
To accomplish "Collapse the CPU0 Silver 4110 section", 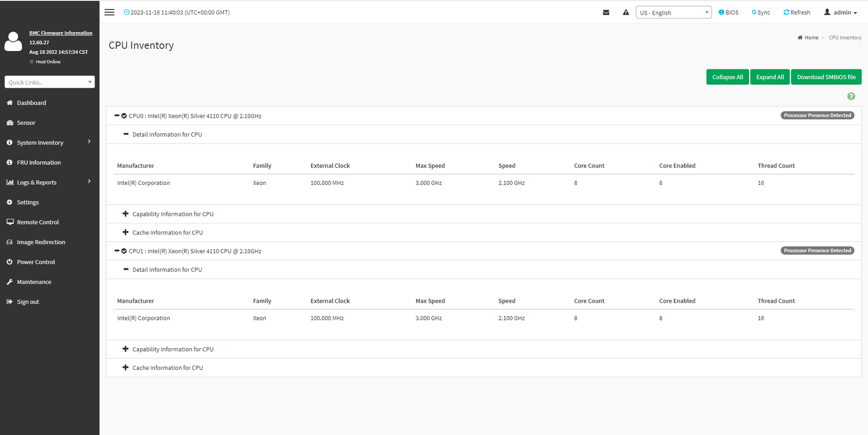I will click(x=117, y=116).
